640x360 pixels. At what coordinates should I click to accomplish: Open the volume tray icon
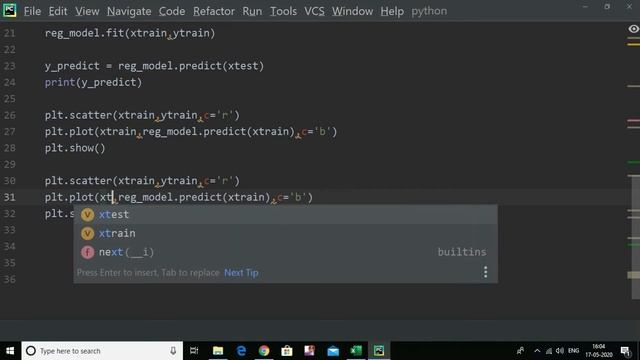560,351
